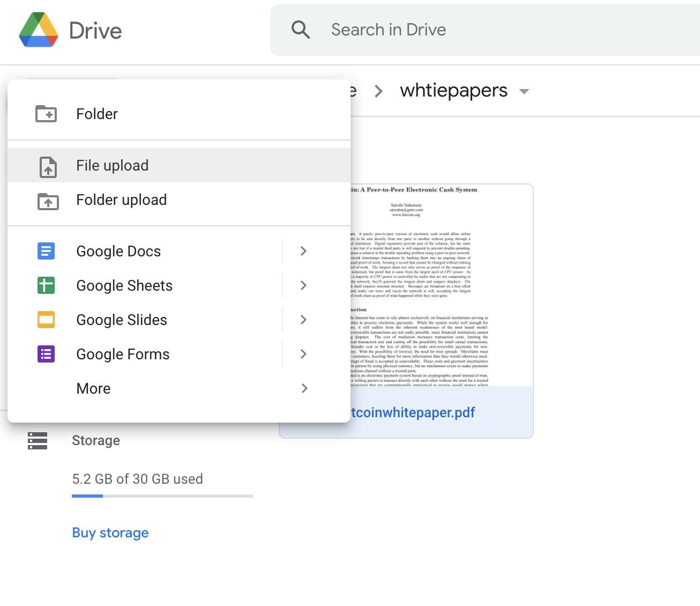
Task: Click the Google Drive logo
Action: (x=39, y=30)
